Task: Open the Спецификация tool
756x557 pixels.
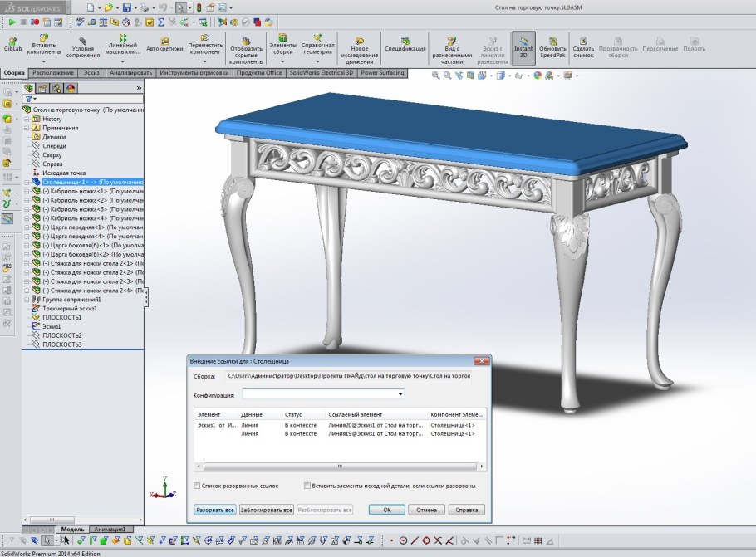Action: 405,40
